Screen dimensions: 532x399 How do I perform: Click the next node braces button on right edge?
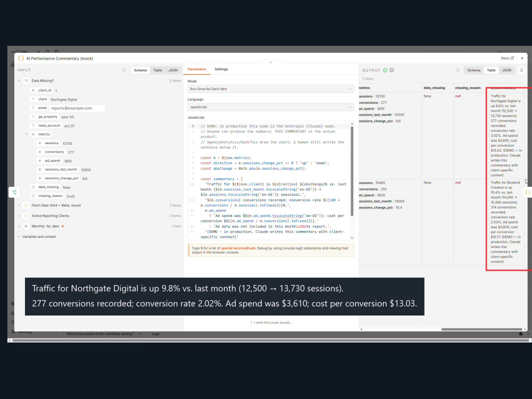pyautogui.click(x=528, y=193)
